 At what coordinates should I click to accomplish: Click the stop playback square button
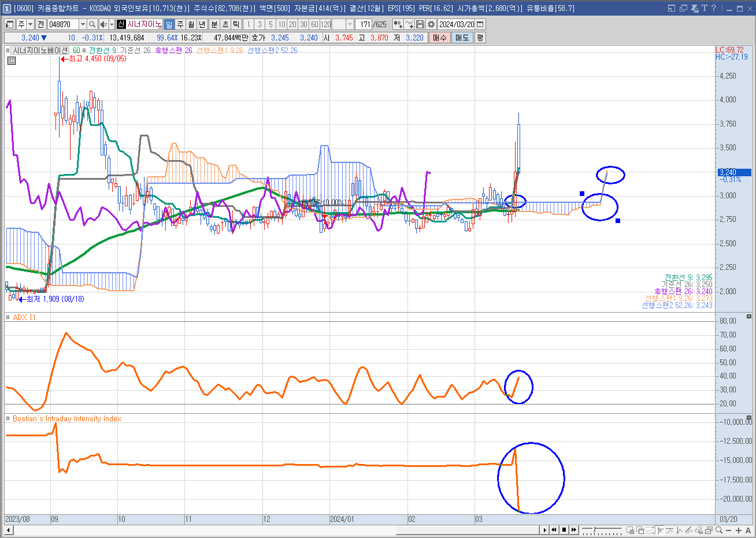[564, 530]
